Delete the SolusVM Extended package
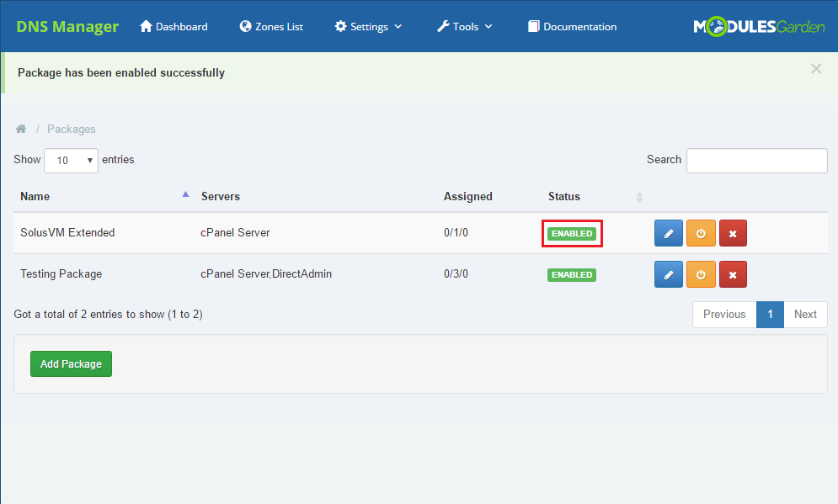The image size is (838, 504). 733,233
